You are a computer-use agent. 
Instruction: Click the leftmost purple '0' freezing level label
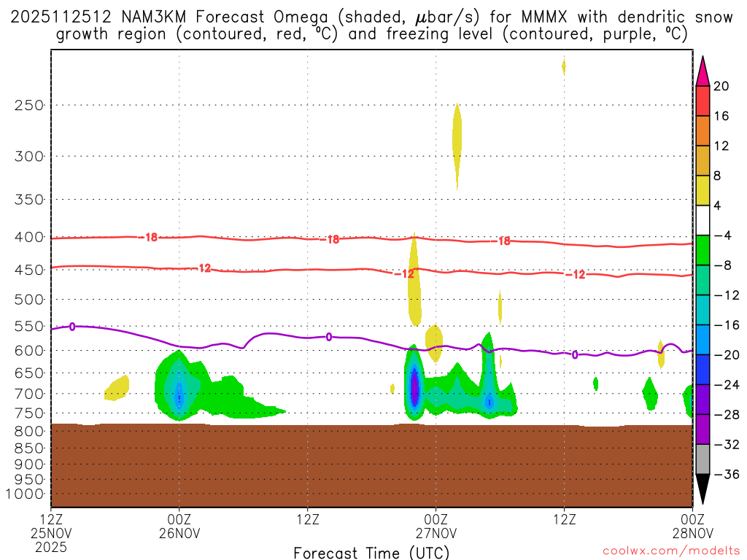pos(72,327)
